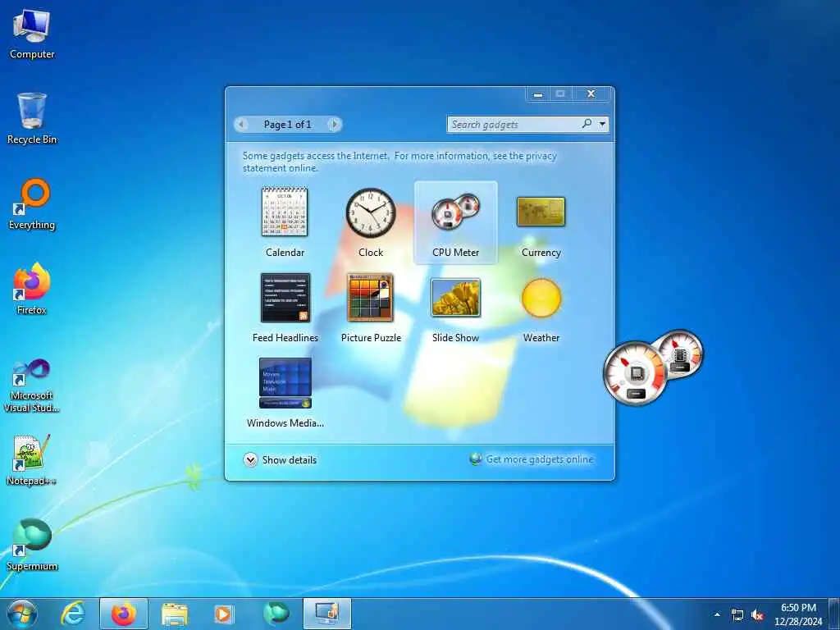Go to previous gadget page
The height and width of the screenshot is (630, 840).
tap(242, 125)
